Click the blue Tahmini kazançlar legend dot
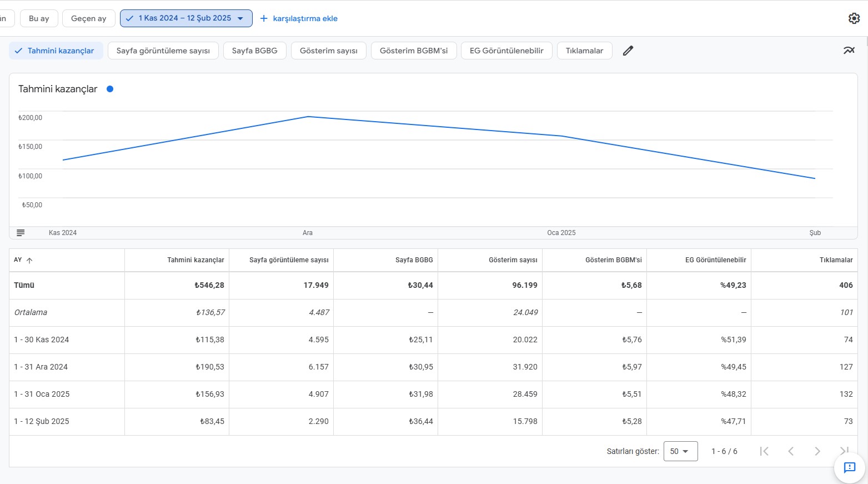Screen dimensions: 868x484 pyautogui.click(x=110, y=89)
